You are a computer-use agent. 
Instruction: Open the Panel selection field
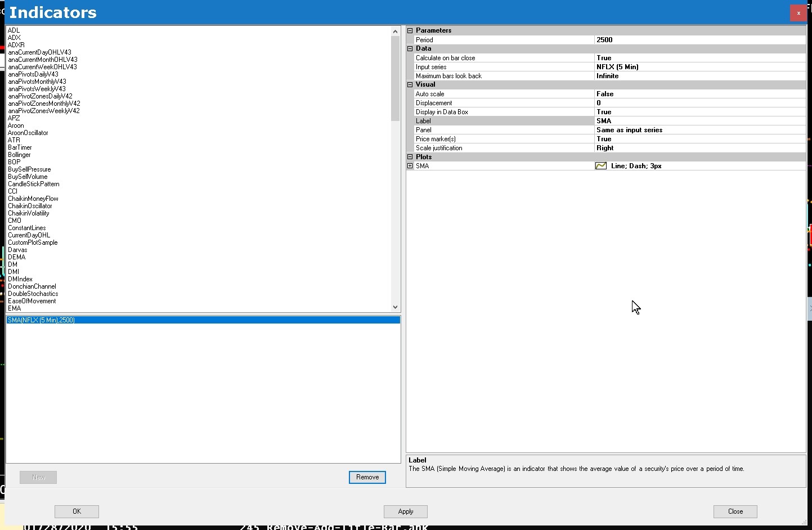tap(698, 130)
